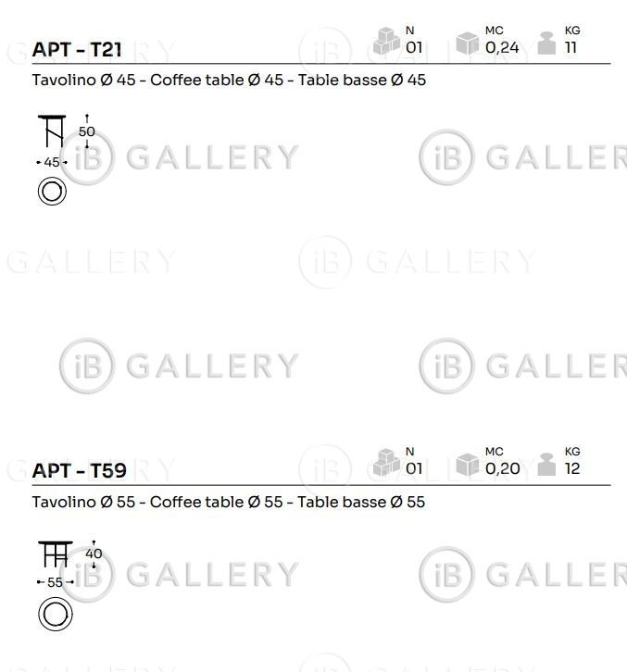Click the APT - T21 weight icon
Viewport: 627px width, 672px height.
click(546, 43)
